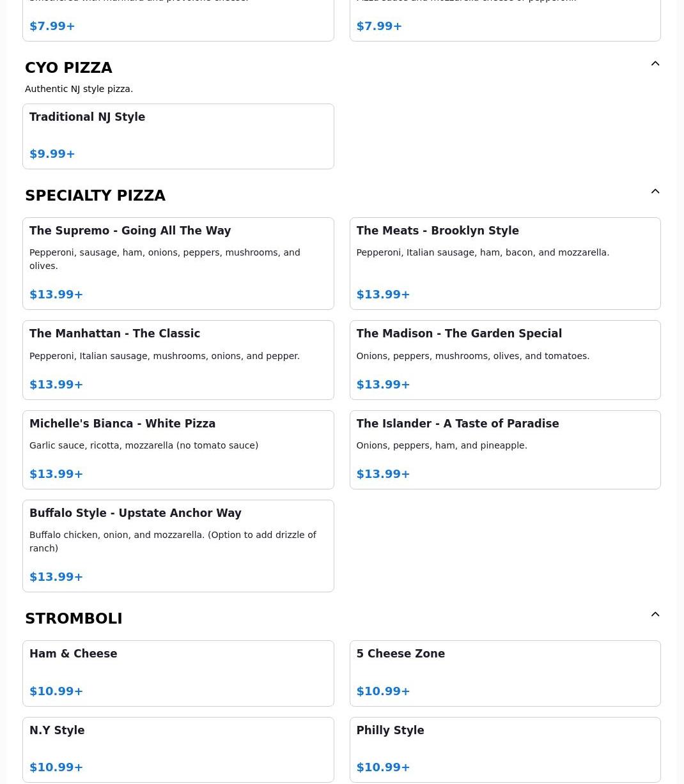684x784 pixels.
Task: Select the Ham & Cheese stromboli
Action: [x=178, y=673]
